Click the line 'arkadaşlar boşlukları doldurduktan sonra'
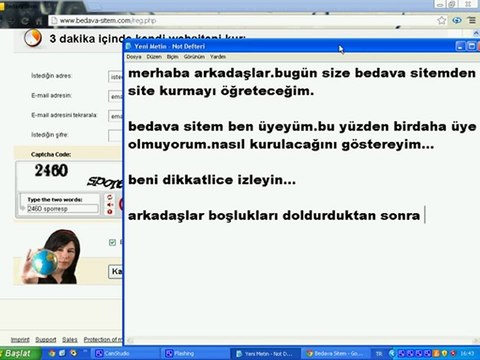The height and width of the screenshot is (360, 480). (x=274, y=215)
